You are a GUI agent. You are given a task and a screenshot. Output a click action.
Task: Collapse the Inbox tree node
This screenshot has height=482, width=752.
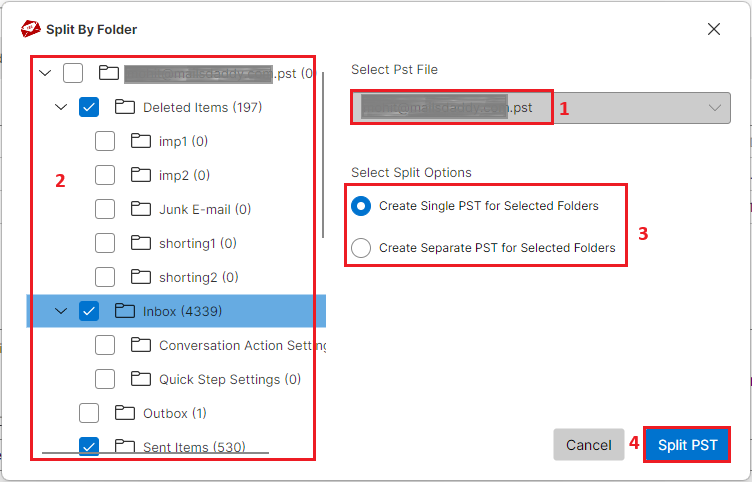click(x=61, y=311)
